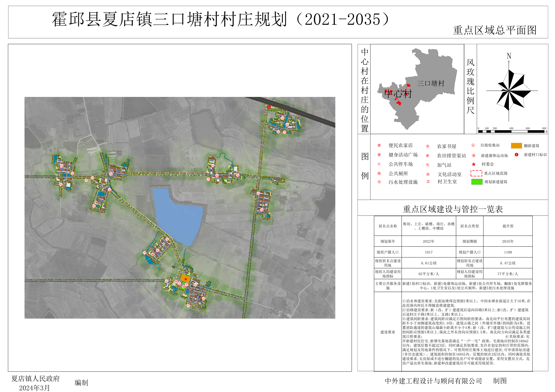Click the 公共厕所 legend symbol
This screenshot has height=392, width=555.
pyautogui.click(x=379, y=173)
